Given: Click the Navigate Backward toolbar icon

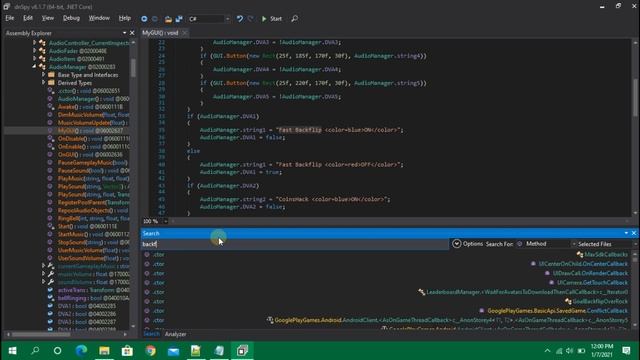Looking at the screenshot, I should click(144, 19).
